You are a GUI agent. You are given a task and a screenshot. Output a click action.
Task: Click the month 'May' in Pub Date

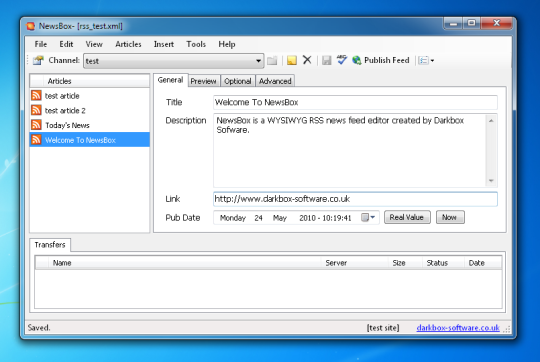(x=280, y=218)
